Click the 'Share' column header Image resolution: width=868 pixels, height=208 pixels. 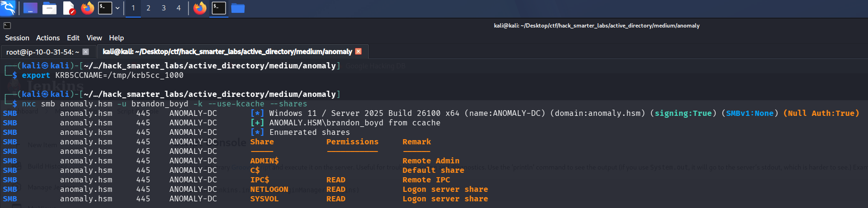(x=262, y=142)
